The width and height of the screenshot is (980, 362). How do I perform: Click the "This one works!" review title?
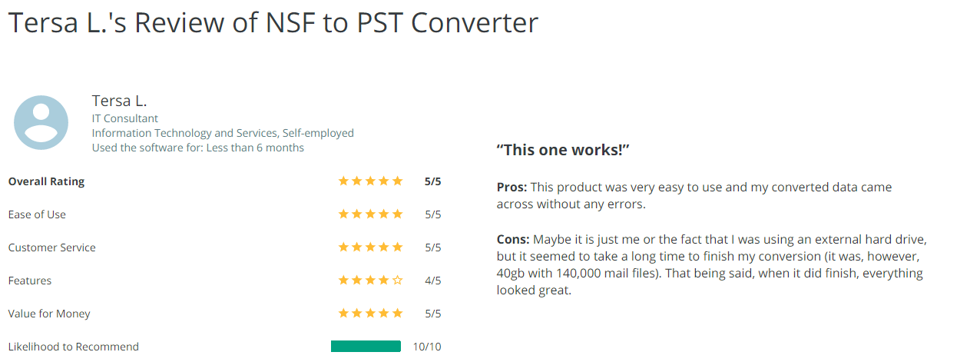point(563,150)
